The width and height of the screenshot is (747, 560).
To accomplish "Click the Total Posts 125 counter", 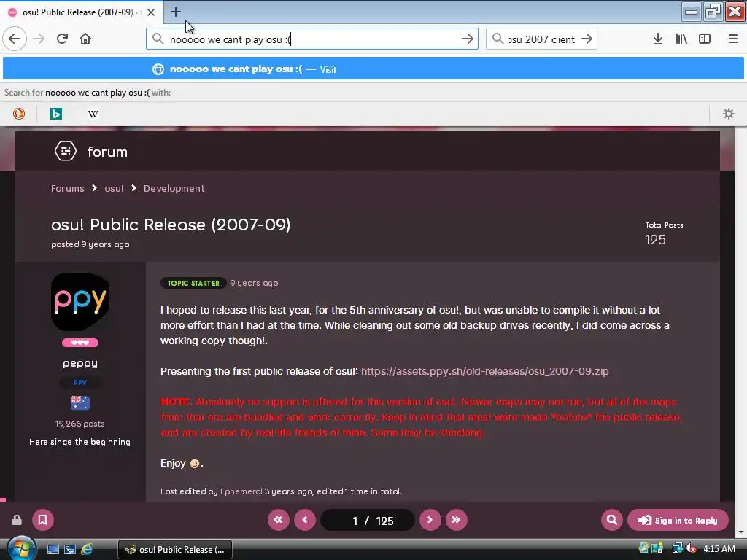I will coord(664,234).
